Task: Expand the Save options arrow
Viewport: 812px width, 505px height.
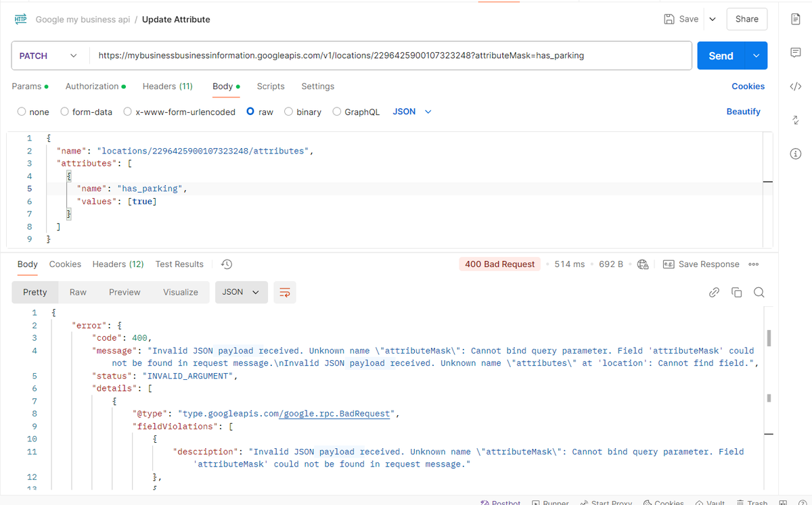Action: (712, 19)
